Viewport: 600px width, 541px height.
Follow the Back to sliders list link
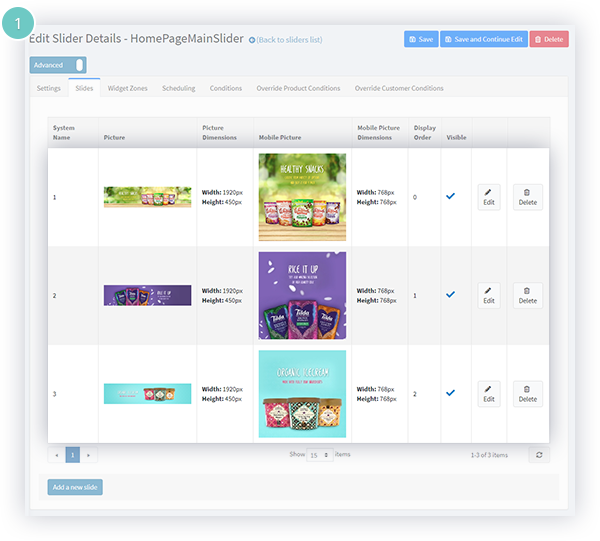[x=288, y=40]
